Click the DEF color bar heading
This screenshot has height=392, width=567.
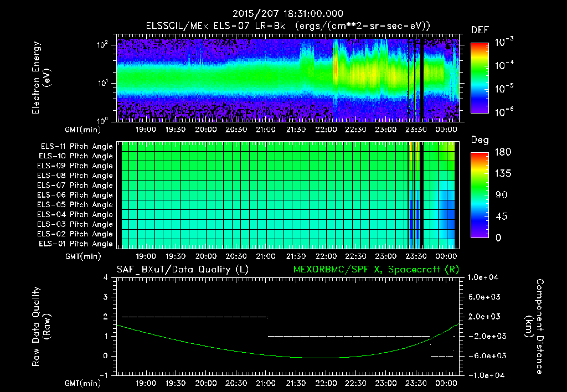coord(480,30)
